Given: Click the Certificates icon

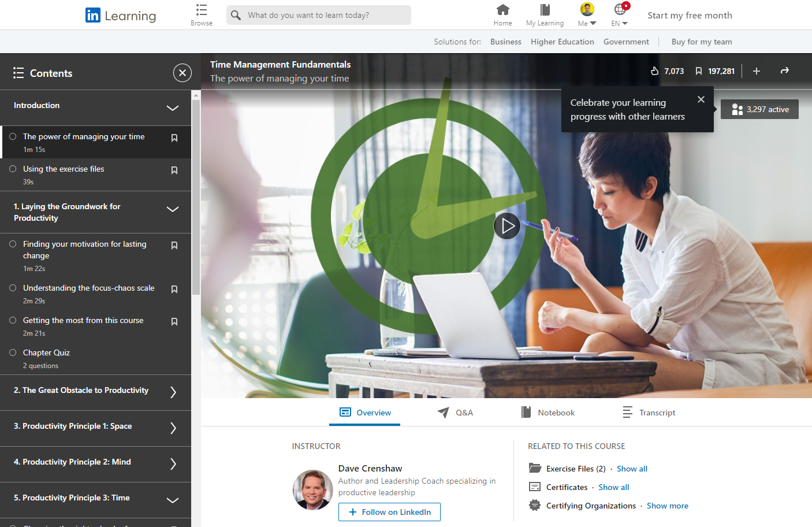Looking at the screenshot, I should pos(535,487).
